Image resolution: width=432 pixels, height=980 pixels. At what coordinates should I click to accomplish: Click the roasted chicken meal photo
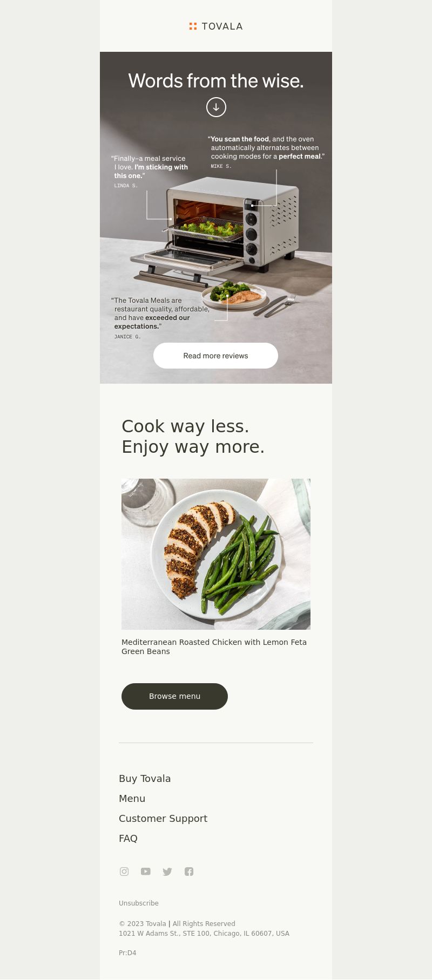(x=216, y=554)
